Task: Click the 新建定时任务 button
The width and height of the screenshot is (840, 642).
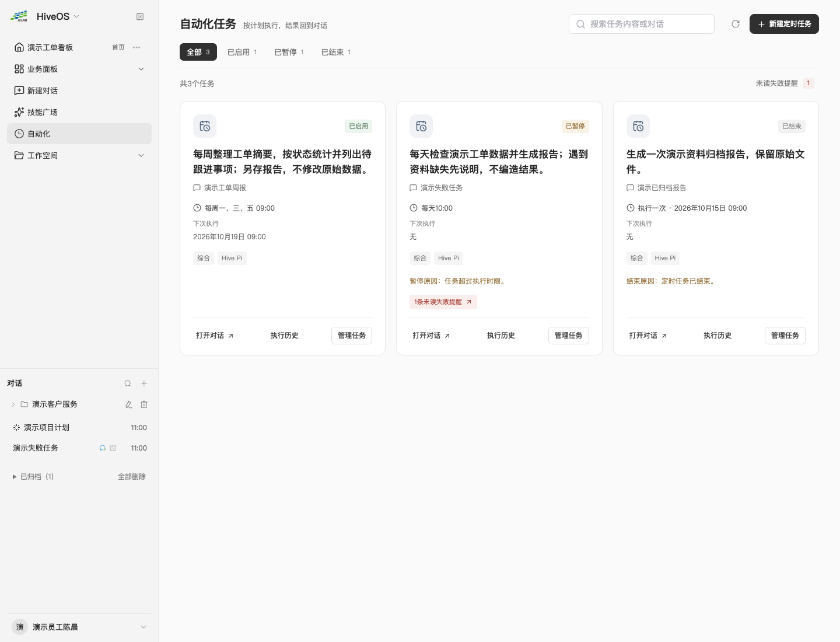Action: tap(784, 24)
